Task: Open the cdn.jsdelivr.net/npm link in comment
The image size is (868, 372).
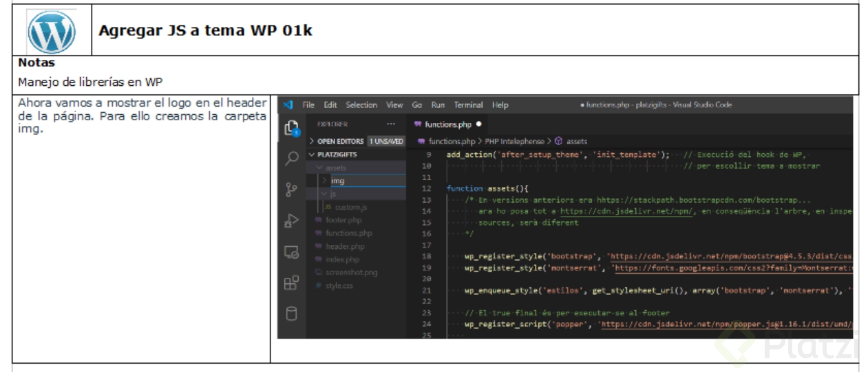Action: pos(628,211)
